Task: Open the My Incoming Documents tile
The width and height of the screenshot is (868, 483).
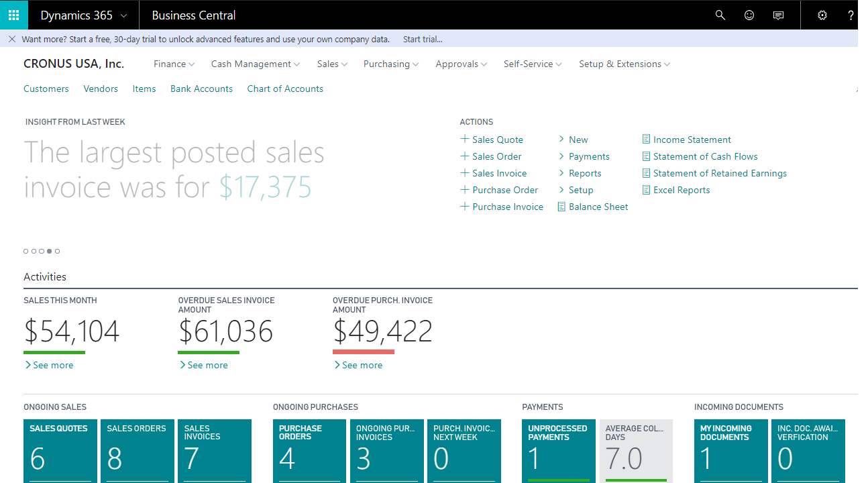Action: pos(731,451)
